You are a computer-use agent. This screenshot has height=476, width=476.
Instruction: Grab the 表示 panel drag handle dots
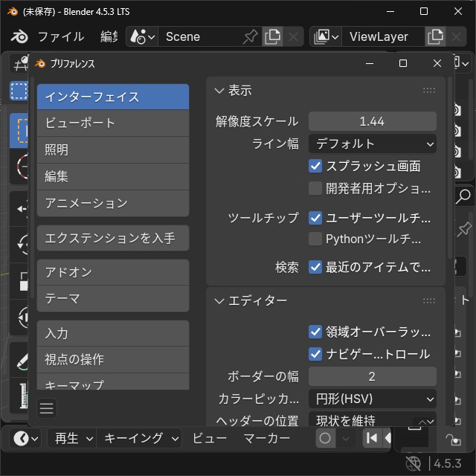pyautogui.click(x=429, y=91)
